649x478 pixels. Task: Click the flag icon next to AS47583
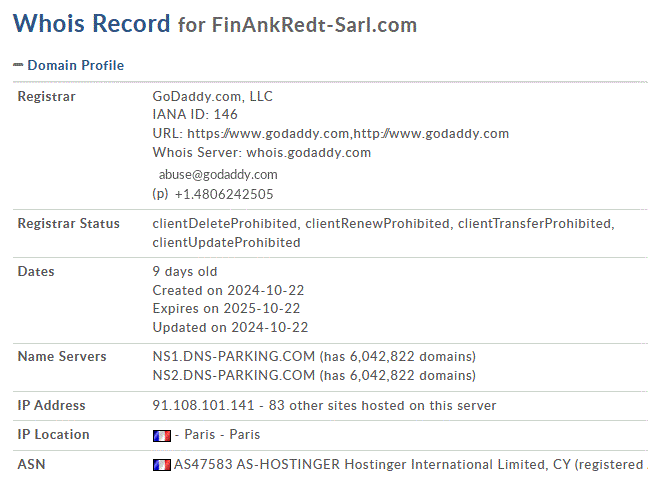[x=161, y=465]
